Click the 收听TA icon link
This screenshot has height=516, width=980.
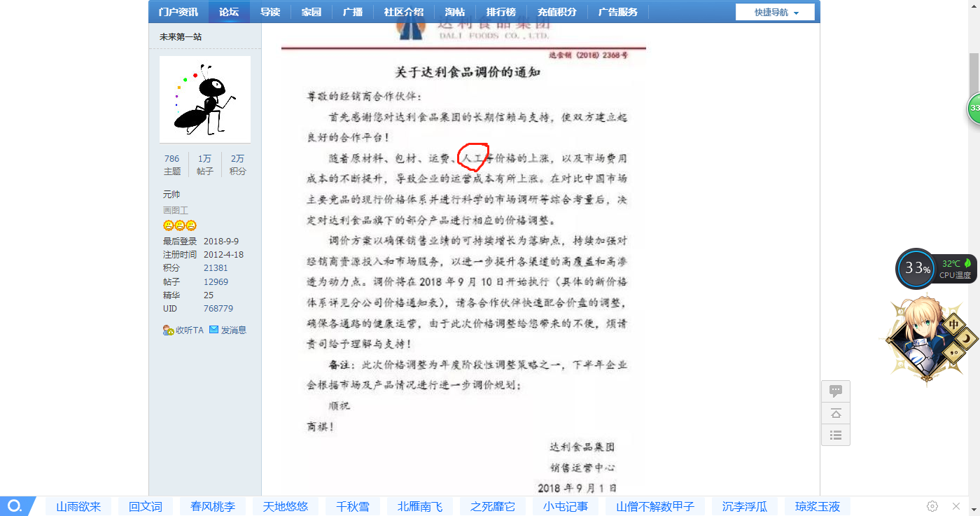pos(183,330)
